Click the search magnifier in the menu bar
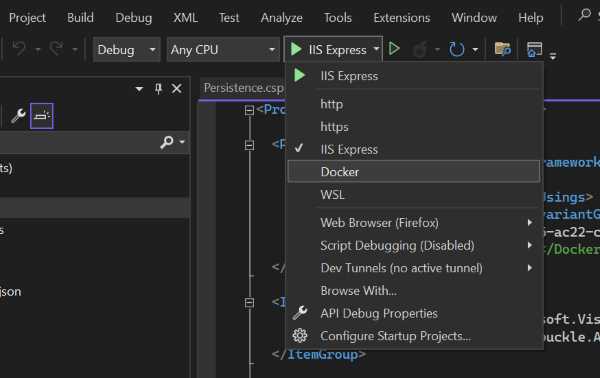 (x=584, y=15)
